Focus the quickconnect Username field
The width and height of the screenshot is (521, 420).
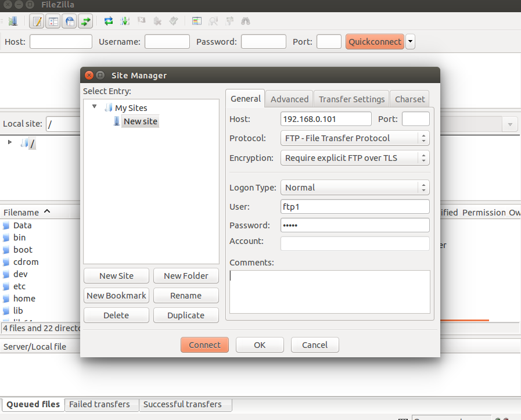click(167, 41)
